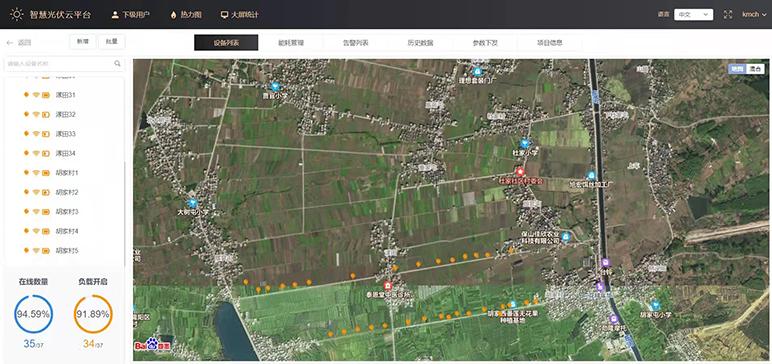
Task: Switch map view to 混合 satellite mode
Action: (x=755, y=69)
